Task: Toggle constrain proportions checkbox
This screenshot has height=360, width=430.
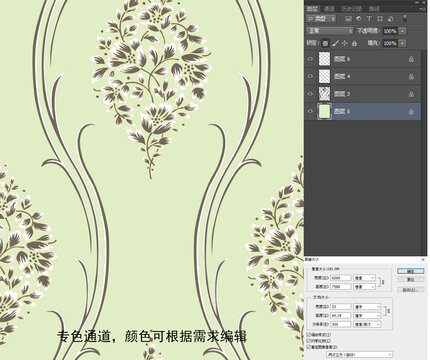Action: (308, 341)
